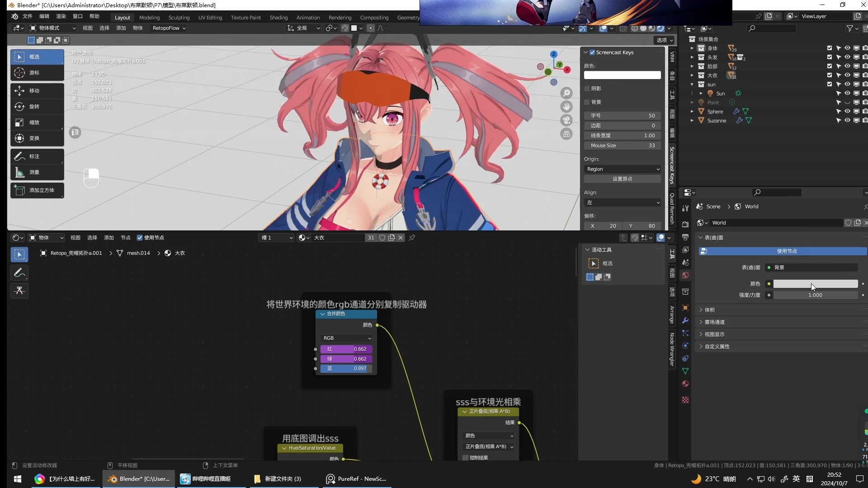Select the Add Cube (添加立方体) tool
The height and width of the screenshot is (488, 868).
tap(37, 190)
